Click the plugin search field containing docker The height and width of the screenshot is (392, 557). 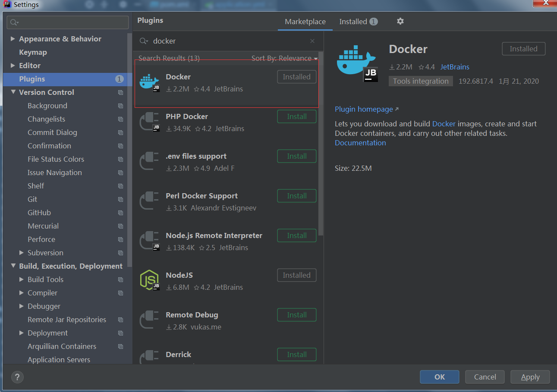[228, 41]
